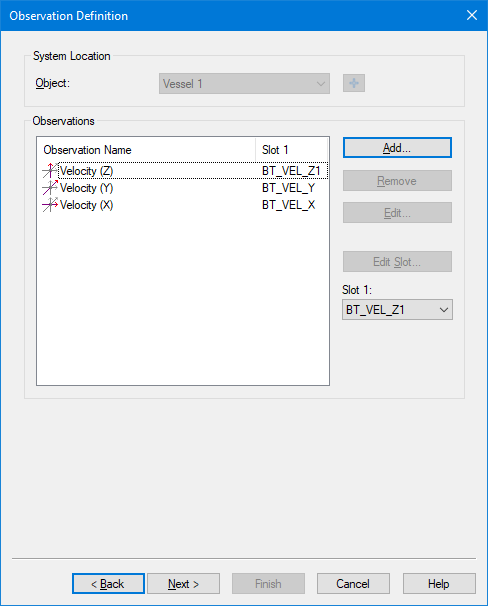Click the Velocity (Z) observation icon
Viewport: 488px width, 606px height.
(x=50, y=170)
